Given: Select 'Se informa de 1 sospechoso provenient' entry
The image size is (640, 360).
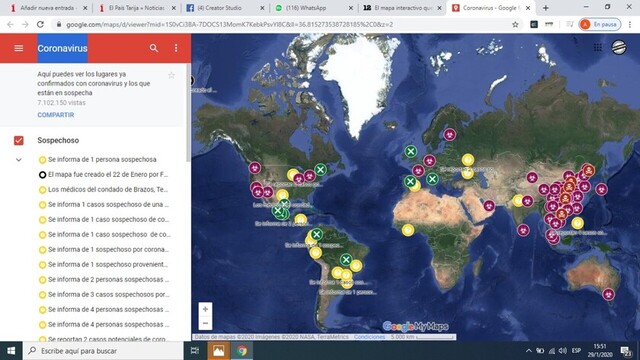Looking at the screenshot, I should point(102,264).
